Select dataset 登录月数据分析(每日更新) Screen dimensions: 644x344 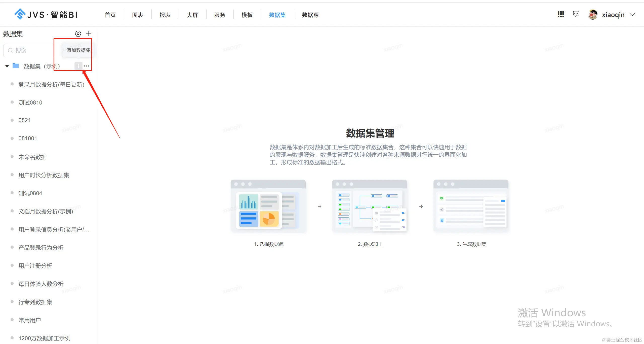[x=51, y=85]
